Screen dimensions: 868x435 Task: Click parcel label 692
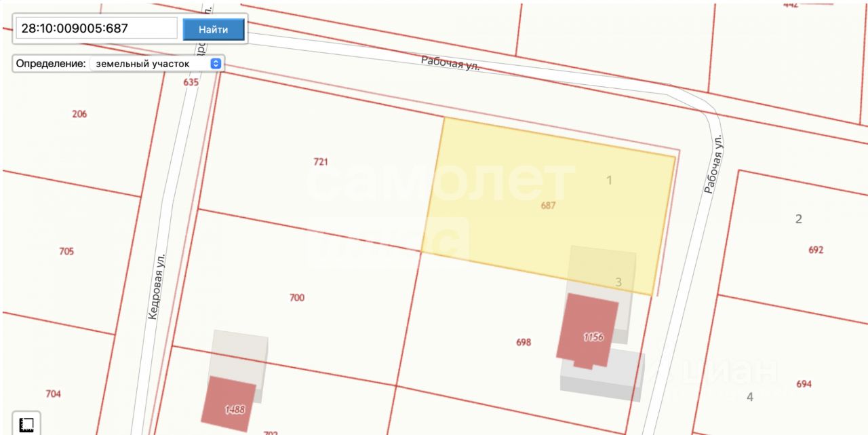(x=816, y=250)
